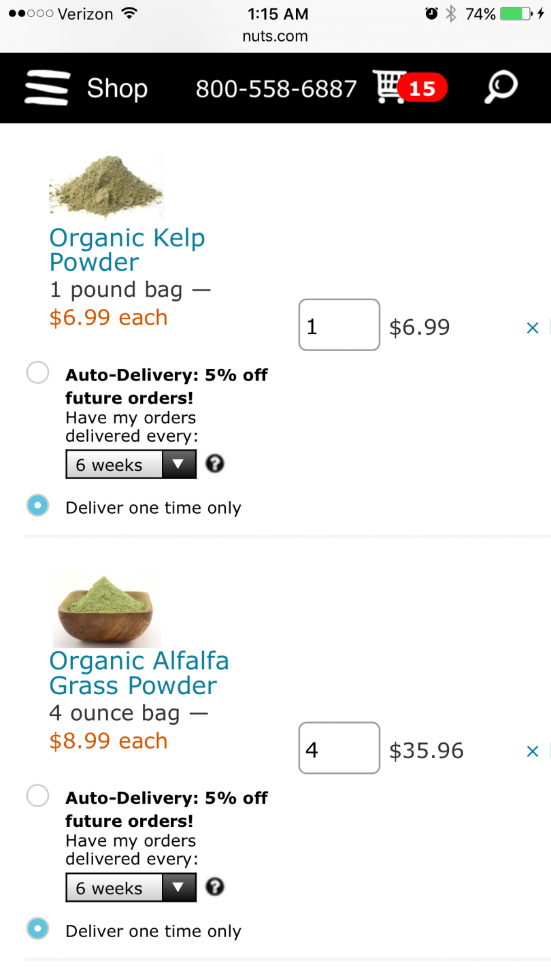Call the 800-558-6887 phone number
551x980 pixels.
tap(276, 88)
